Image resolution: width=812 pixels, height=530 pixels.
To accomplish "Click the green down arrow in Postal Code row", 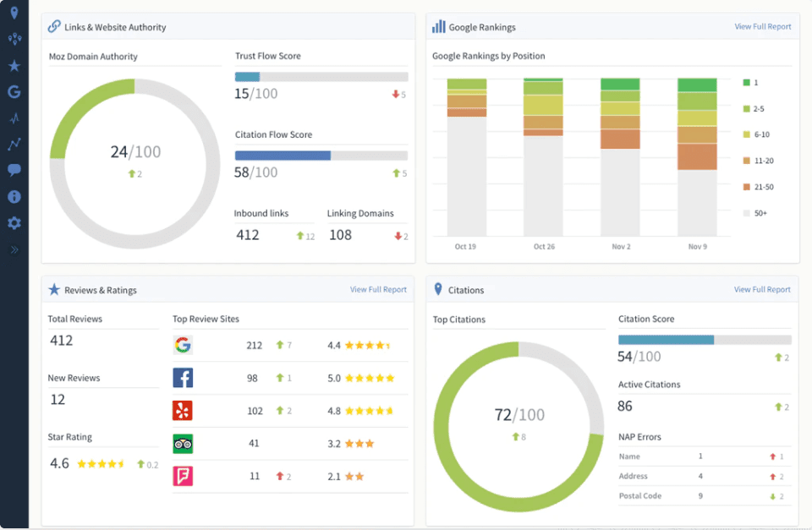I will [x=772, y=496].
